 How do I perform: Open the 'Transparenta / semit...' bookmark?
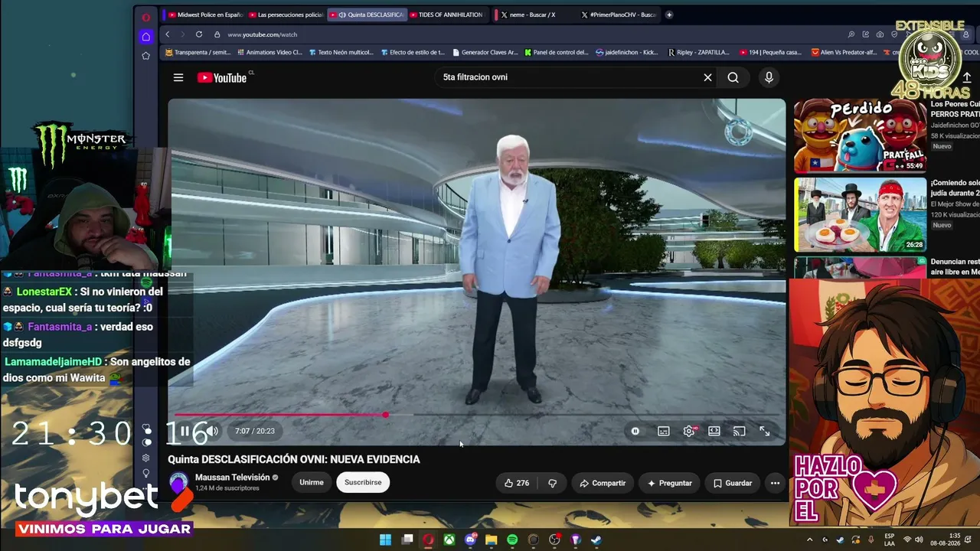coord(198,53)
